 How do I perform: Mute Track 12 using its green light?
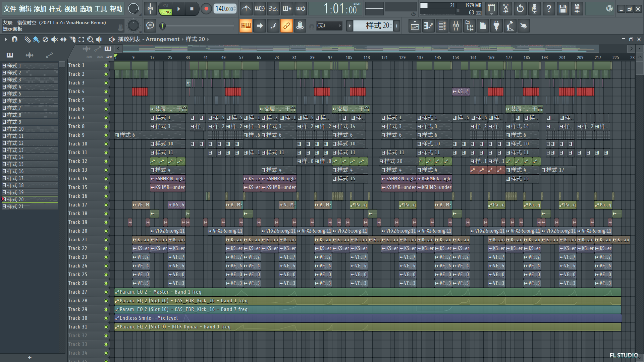106,162
